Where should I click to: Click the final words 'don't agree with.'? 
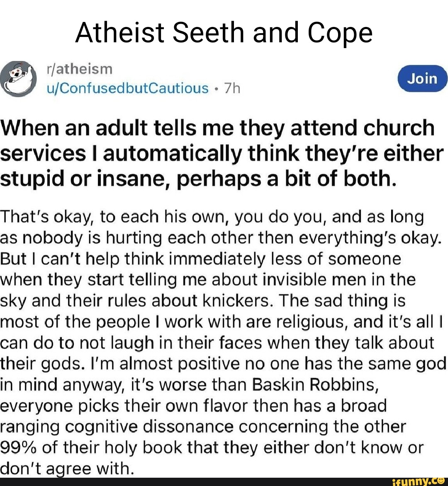[x=67, y=469]
